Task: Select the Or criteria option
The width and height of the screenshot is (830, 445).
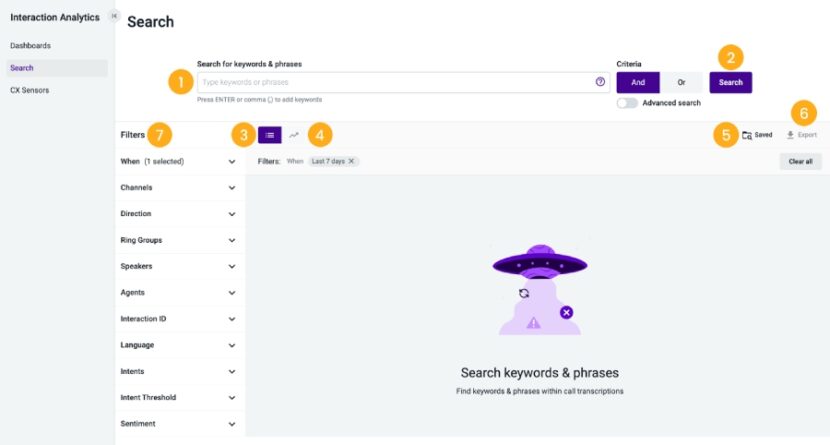Action: click(681, 83)
